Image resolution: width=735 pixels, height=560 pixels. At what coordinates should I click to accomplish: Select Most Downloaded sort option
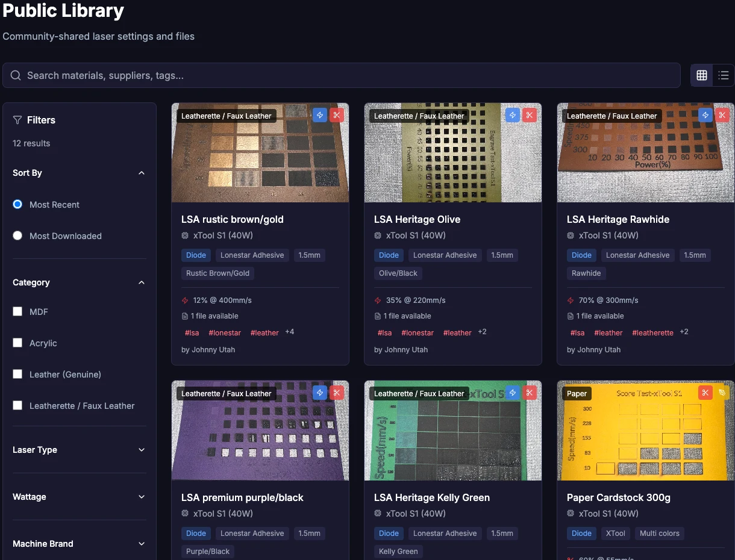point(18,236)
